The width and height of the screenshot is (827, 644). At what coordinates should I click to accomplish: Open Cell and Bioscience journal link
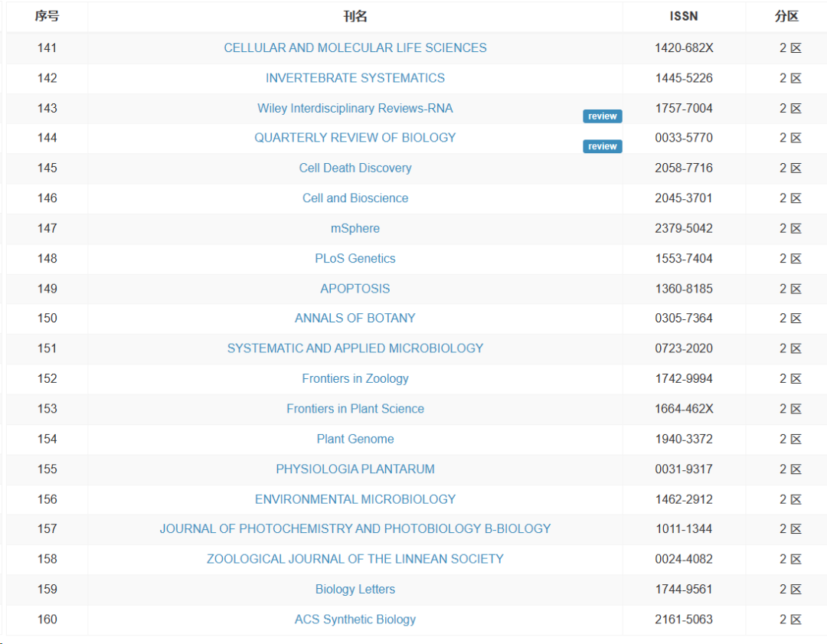click(355, 198)
